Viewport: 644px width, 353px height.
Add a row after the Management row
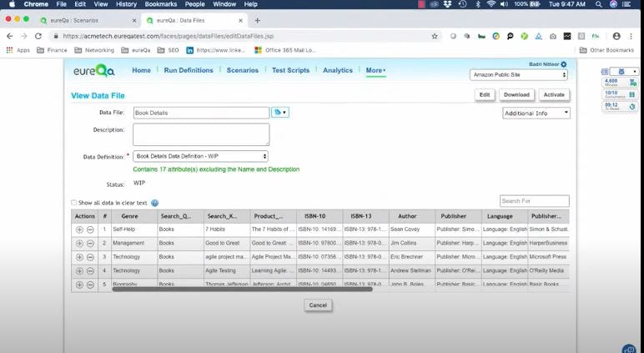coord(80,244)
